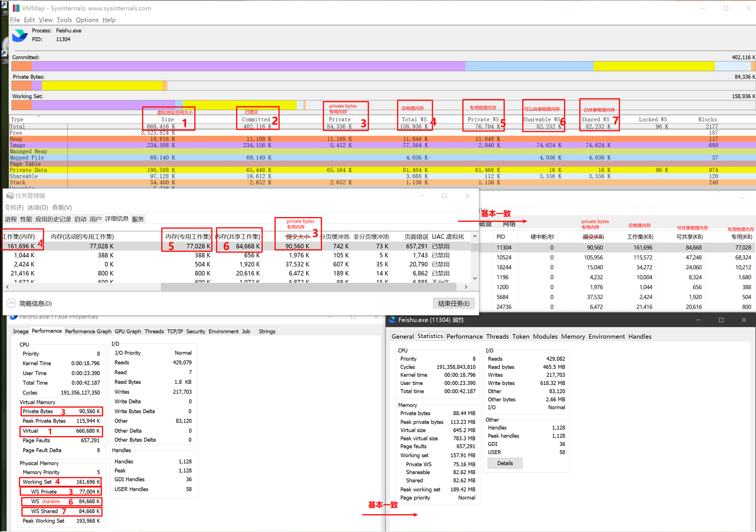The height and width of the screenshot is (532, 756).
Task: Open the Token tab in Feishu 属性 window
Action: [521, 336]
